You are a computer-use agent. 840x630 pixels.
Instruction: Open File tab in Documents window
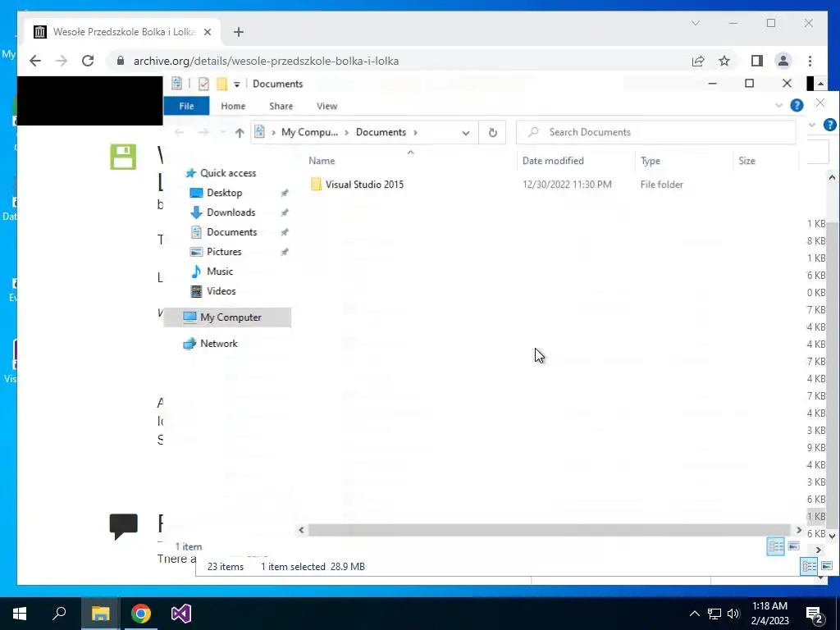tap(186, 106)
